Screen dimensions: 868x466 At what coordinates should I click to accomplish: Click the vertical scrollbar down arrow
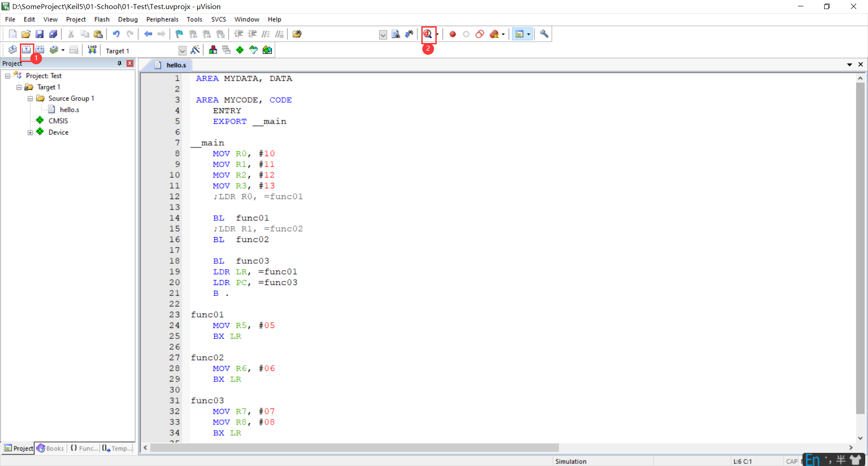coord(860,438)
